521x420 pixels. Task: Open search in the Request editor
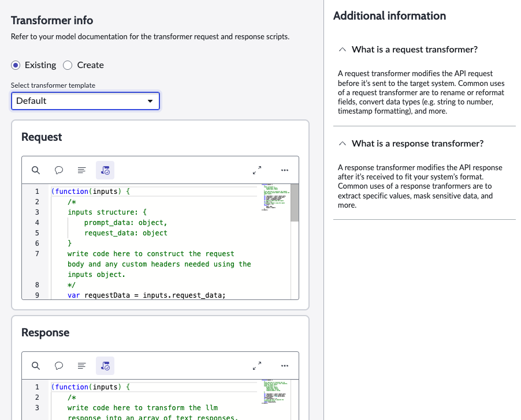pyautogui.click(x=36, y=170)
